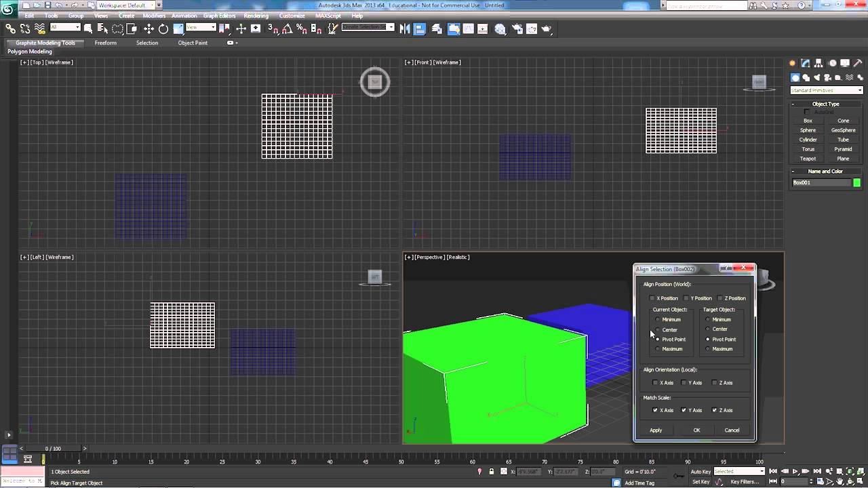Collapse the Name and Color rollout

click(826, 171)
